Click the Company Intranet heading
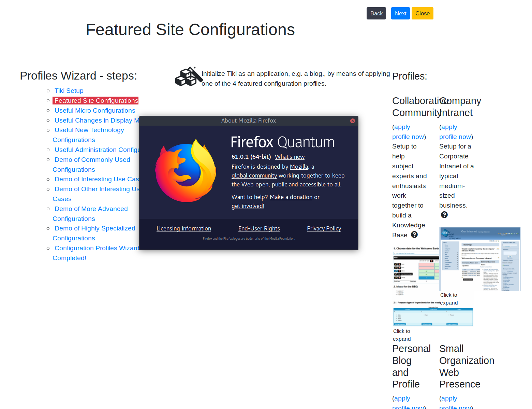The image size is (532, 409). pyautogui.click(x=460, y=107)
